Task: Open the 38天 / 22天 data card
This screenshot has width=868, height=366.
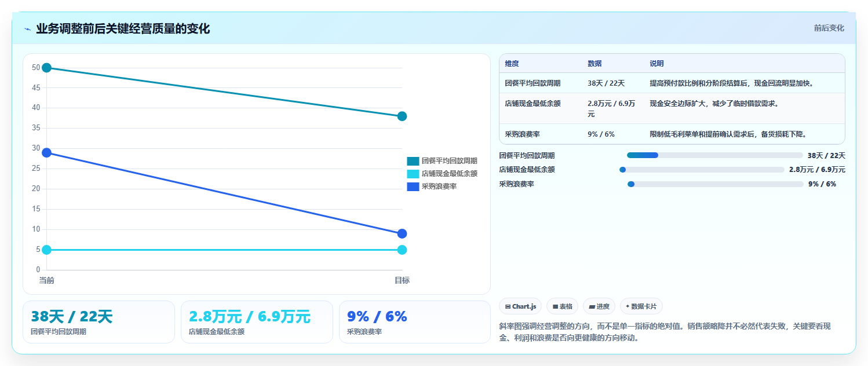Action: click(x=99, y=322)
